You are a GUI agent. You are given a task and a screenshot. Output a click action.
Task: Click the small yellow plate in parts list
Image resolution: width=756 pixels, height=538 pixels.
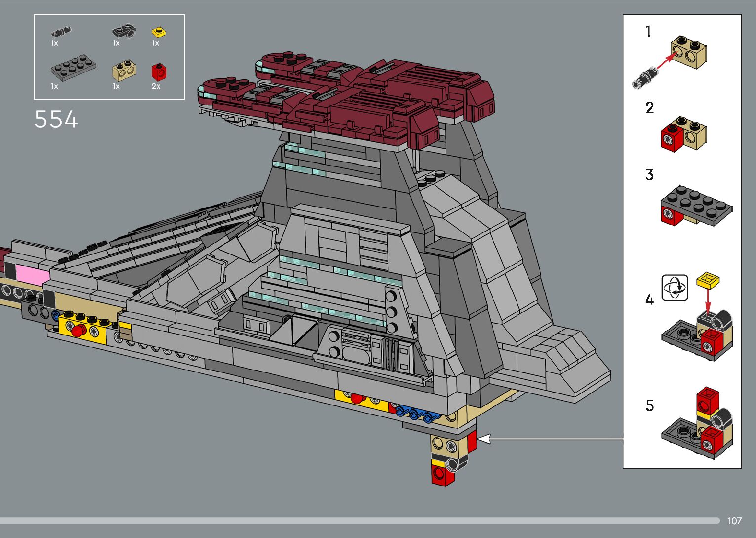(x=159, y=33)
